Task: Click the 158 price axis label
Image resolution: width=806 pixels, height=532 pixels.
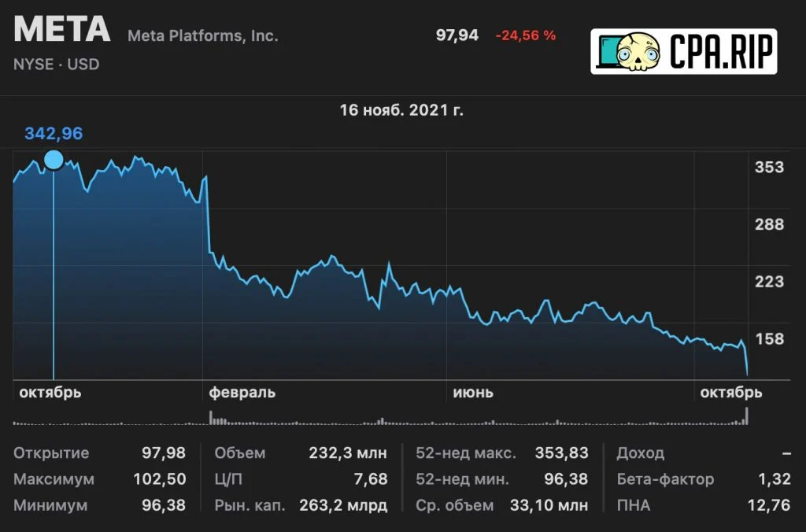Action: point(769,338)
